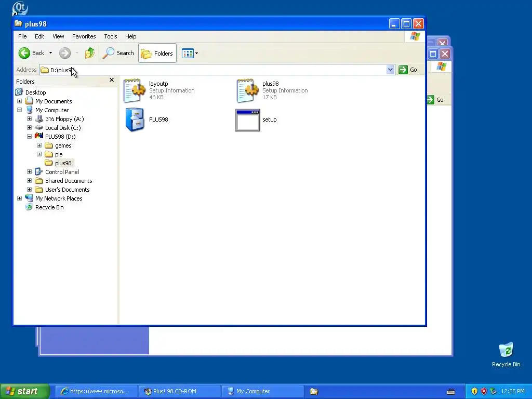Click the 'layoutp' file name label

(158, 84)
